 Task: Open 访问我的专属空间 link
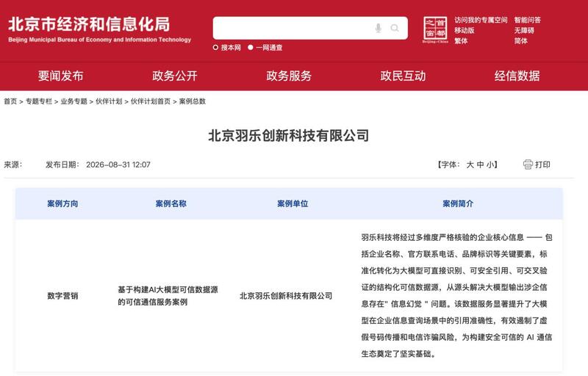tap(481, 20)
